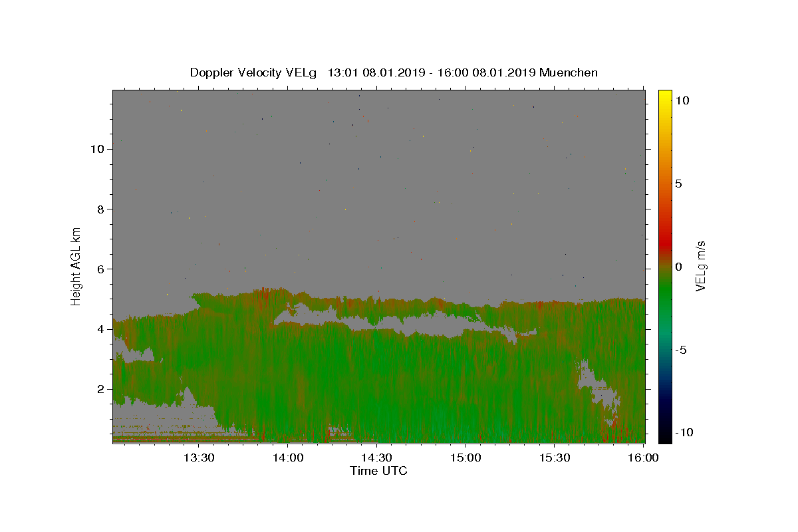Click the end date '16:00 08.01.2019' in title
798x532 pixels.
pyautogui.click(x=487, y=72)
